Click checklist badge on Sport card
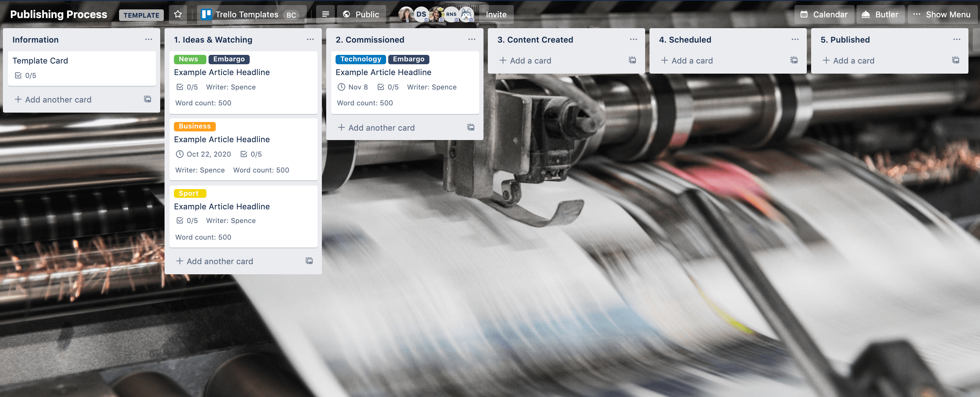 187,221
